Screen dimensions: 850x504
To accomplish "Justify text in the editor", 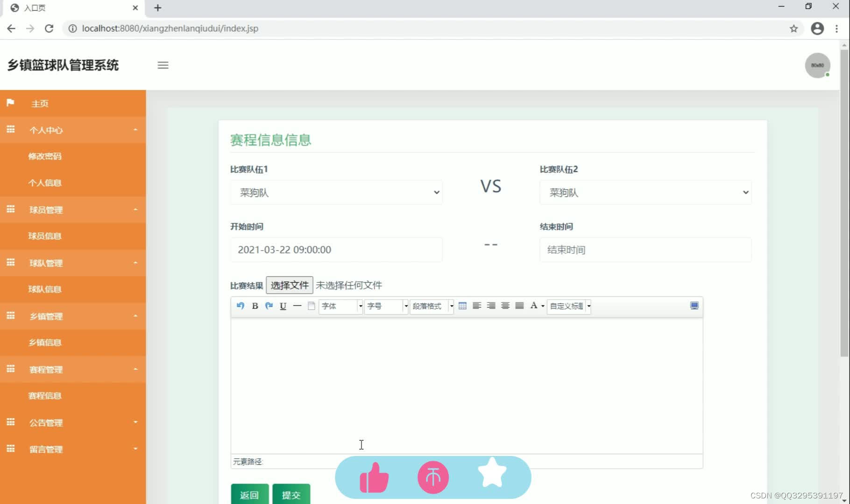I will click(x=519, y=306).
